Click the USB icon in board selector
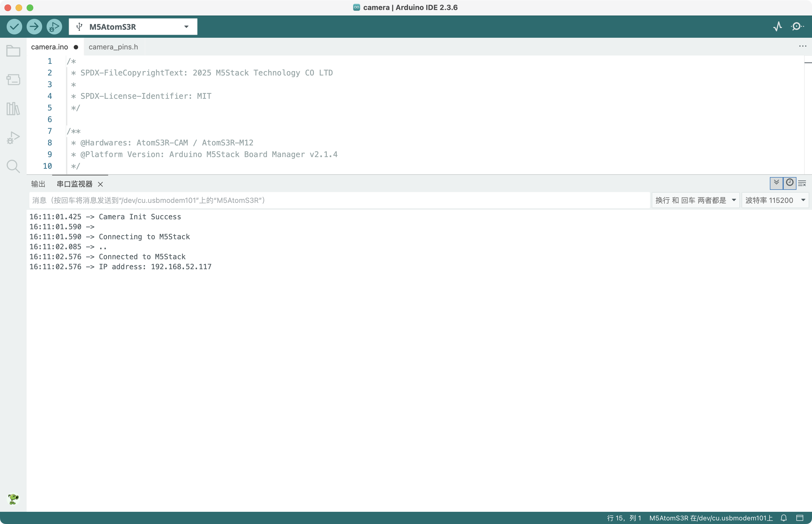The width and height of the screenshot is (812, 524). click(79, 27)
